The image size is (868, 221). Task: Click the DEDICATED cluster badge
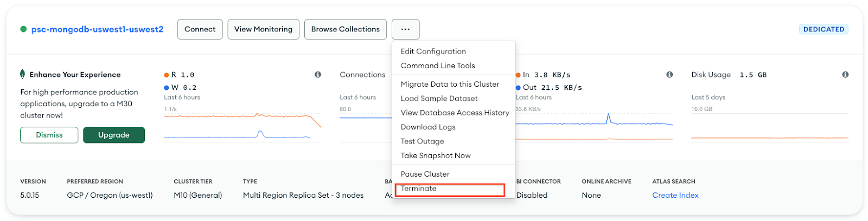pos(823,29)
